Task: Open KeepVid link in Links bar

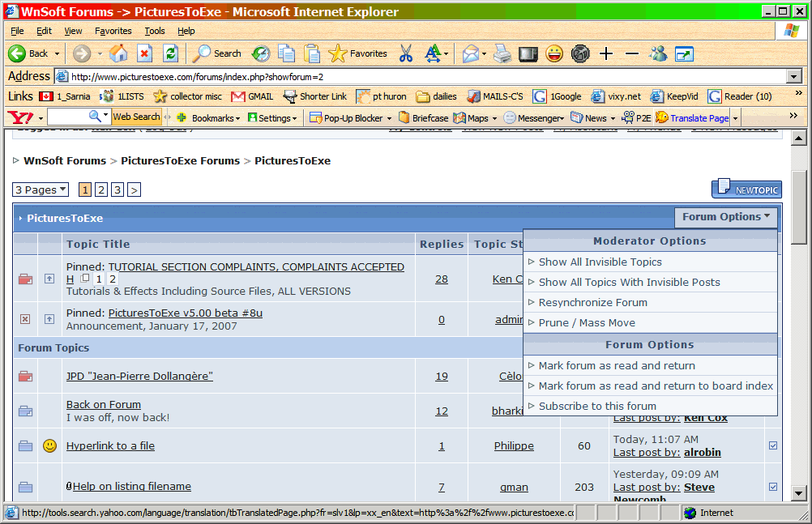Action: (x=675, y=96)
